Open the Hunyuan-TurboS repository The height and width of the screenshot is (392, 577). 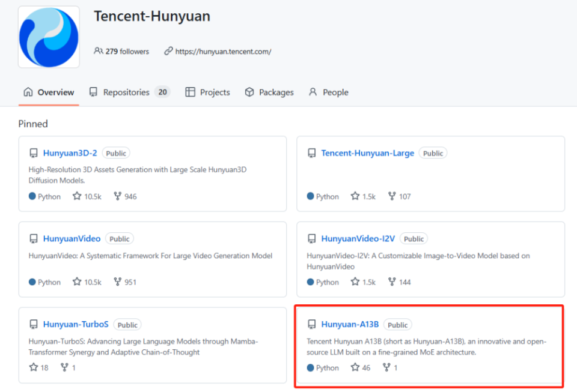(76, 325)
